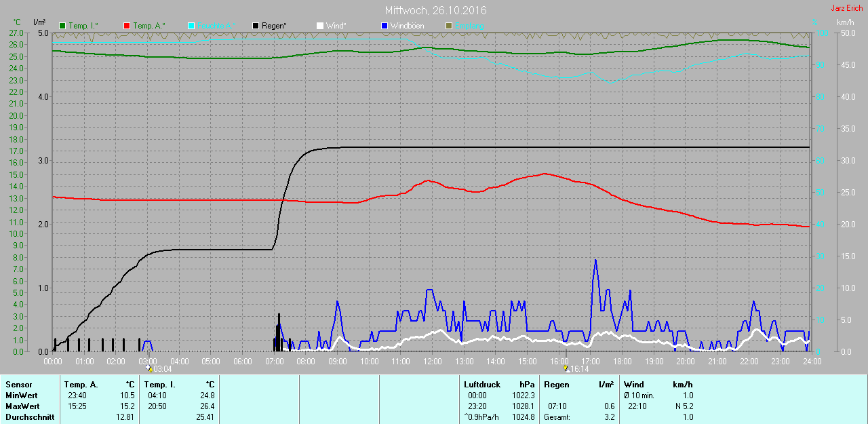Screen dimensions: 868x424
Task: Click the 'Sensor' header in the table
Action: click(19, 385)
